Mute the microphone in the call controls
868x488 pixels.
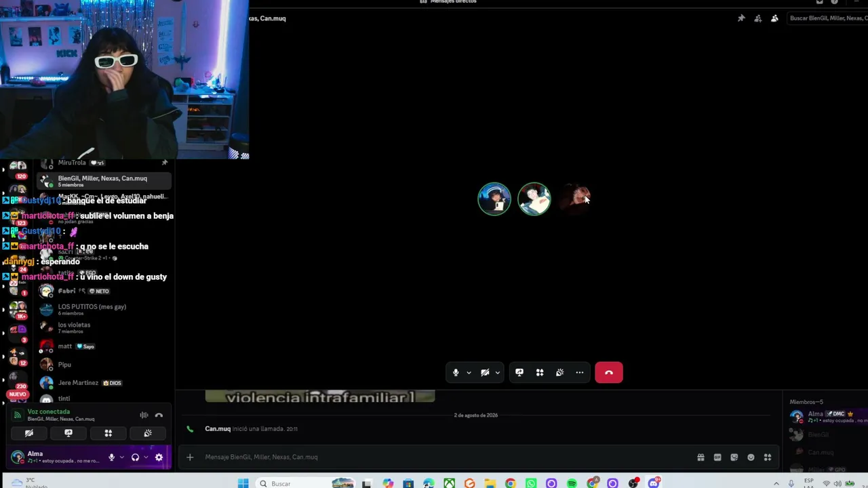456,372
